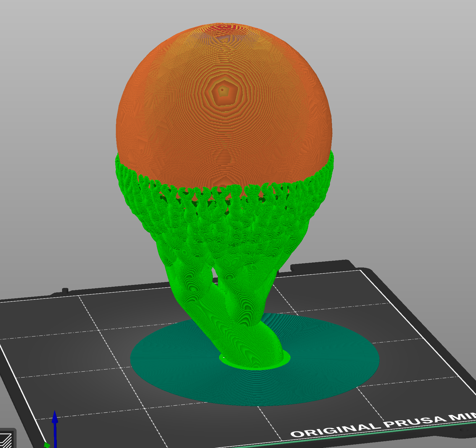
Task: Click the small notch on the left bed edge
Action: pos(65,291)
